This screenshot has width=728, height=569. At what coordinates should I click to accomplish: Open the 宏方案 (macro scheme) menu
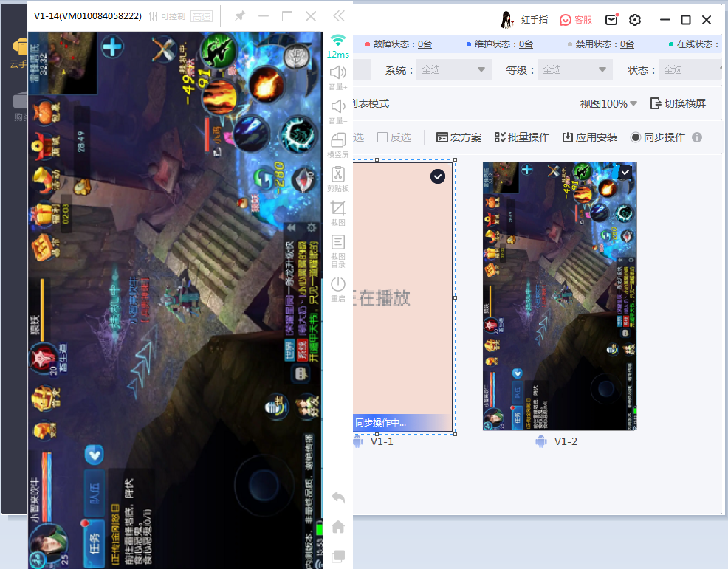(x=459, y=137)
